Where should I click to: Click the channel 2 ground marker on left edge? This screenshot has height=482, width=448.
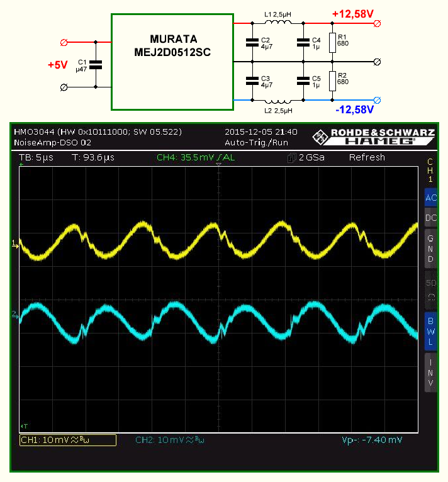(x=15, y=315)
